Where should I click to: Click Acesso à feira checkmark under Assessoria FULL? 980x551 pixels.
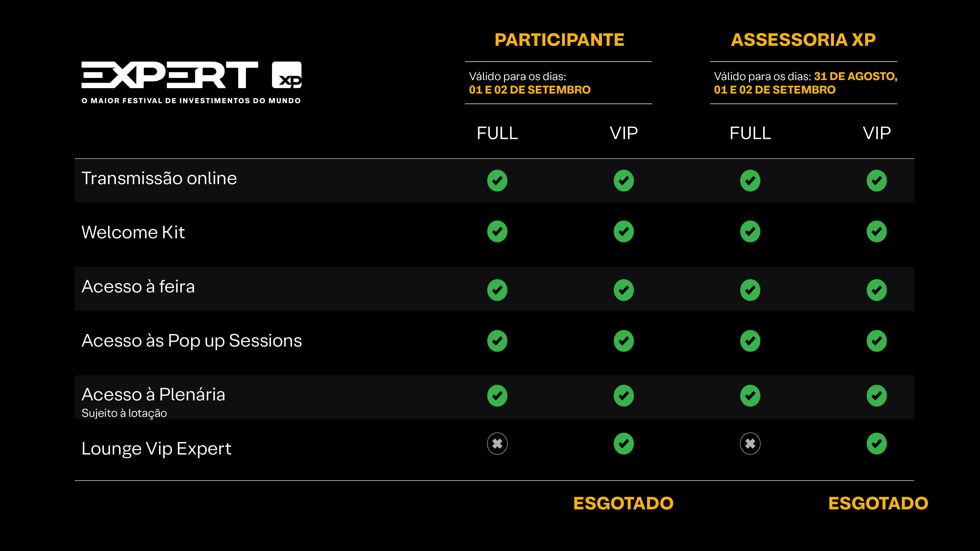(x=750, y=290)
